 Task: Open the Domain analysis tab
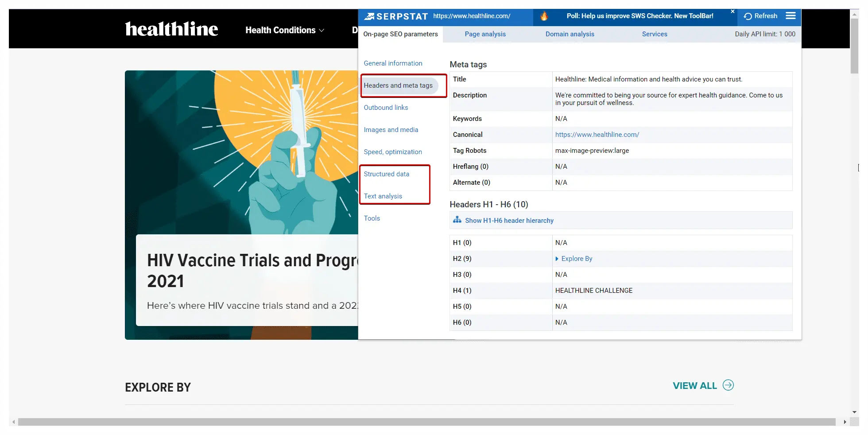(570, 34)
